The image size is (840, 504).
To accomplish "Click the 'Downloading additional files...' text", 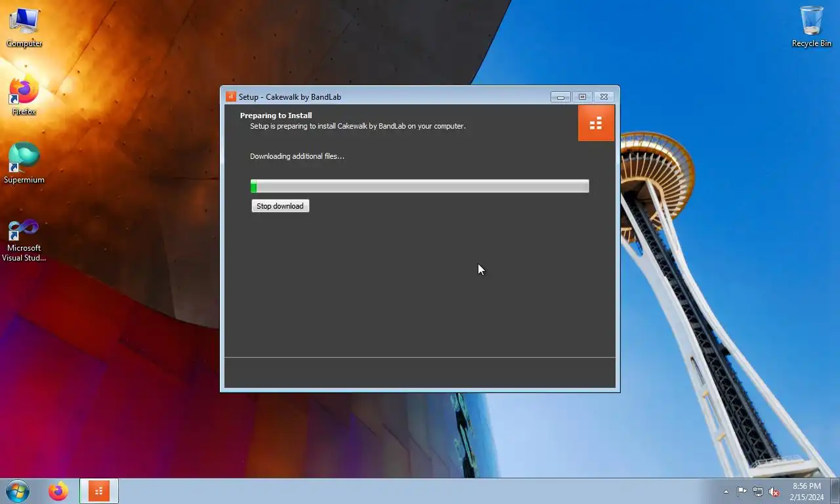I will coord(297,156).
